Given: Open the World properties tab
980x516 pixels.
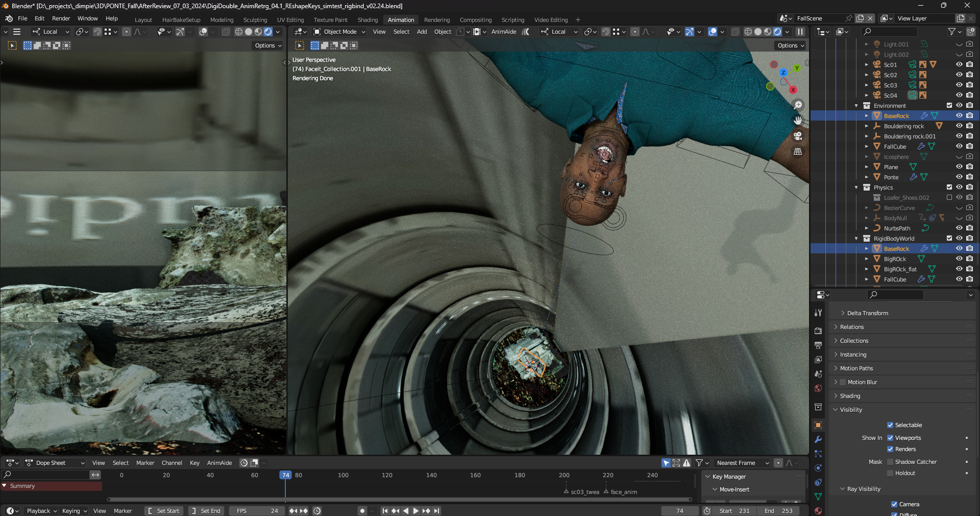Looking at the screenshot, I should tap(818, 388).
